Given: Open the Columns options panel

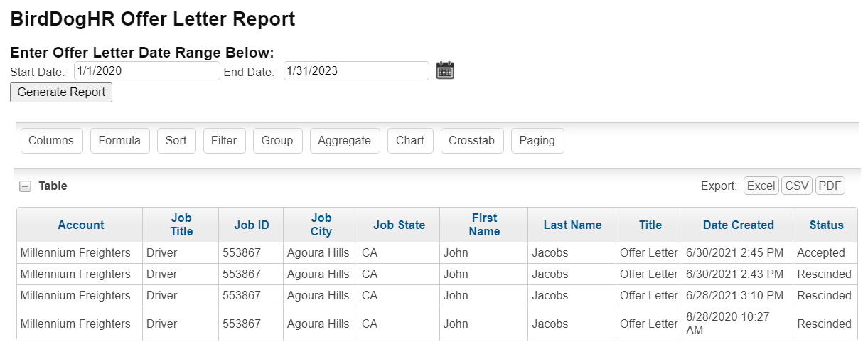Looking at the screenshot, I should tap(51, 141).
